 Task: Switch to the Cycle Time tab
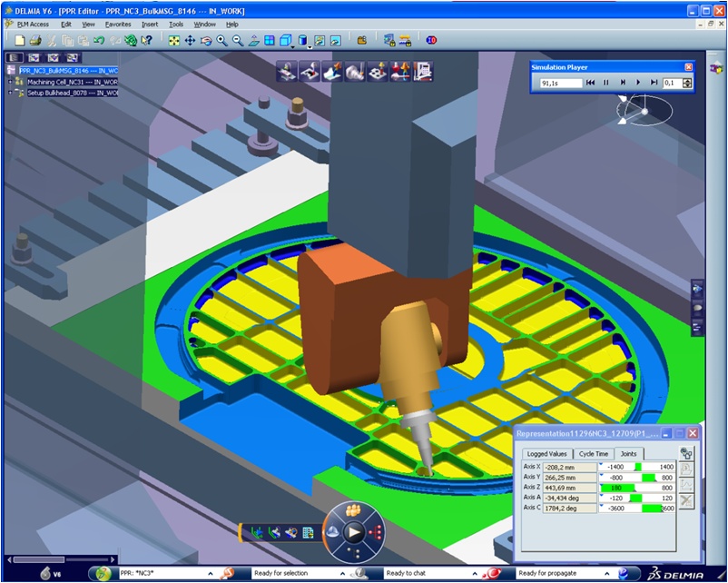594,454
